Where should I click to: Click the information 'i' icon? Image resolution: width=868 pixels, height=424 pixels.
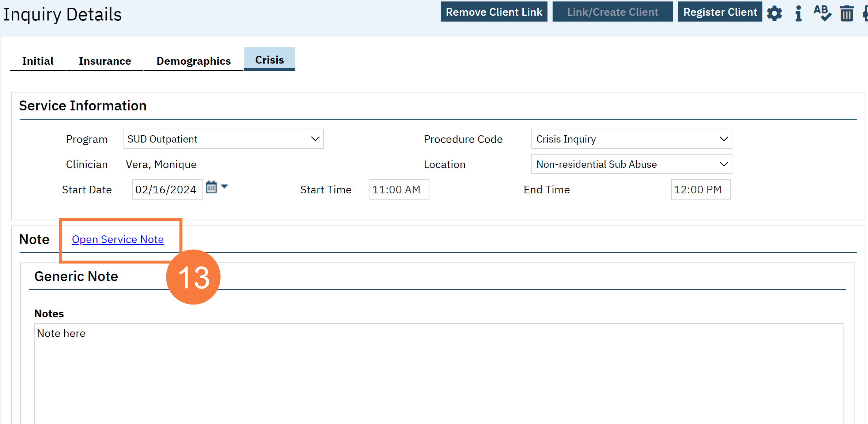pos(799,14)
